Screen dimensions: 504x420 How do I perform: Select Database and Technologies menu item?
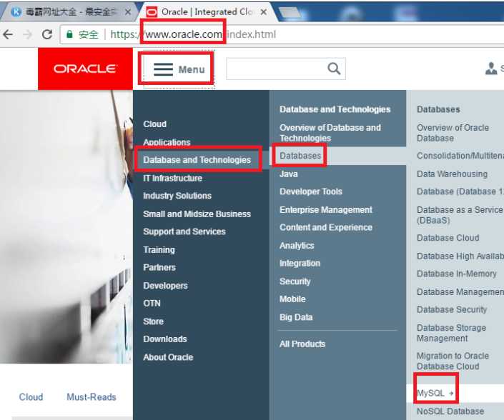[x=197, y=159]
